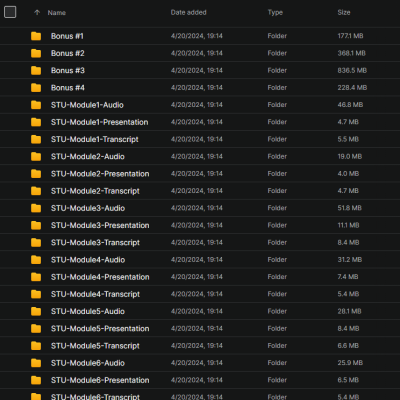Image resolution: width=400 pixels, height=400 pixels.
Task: Open the STU-Module4-Presentation name label
Action: point(100,277)
